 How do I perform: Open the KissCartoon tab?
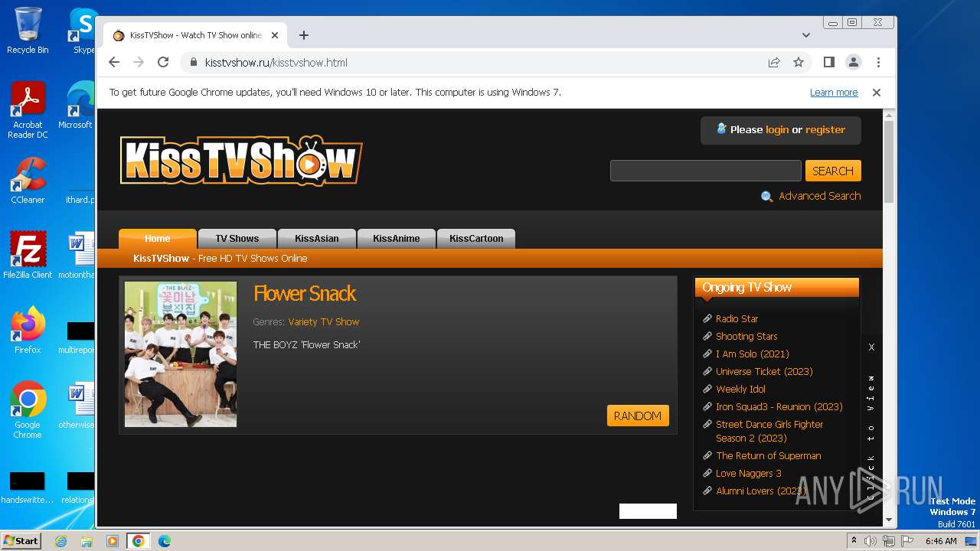[x=476, y=238]
